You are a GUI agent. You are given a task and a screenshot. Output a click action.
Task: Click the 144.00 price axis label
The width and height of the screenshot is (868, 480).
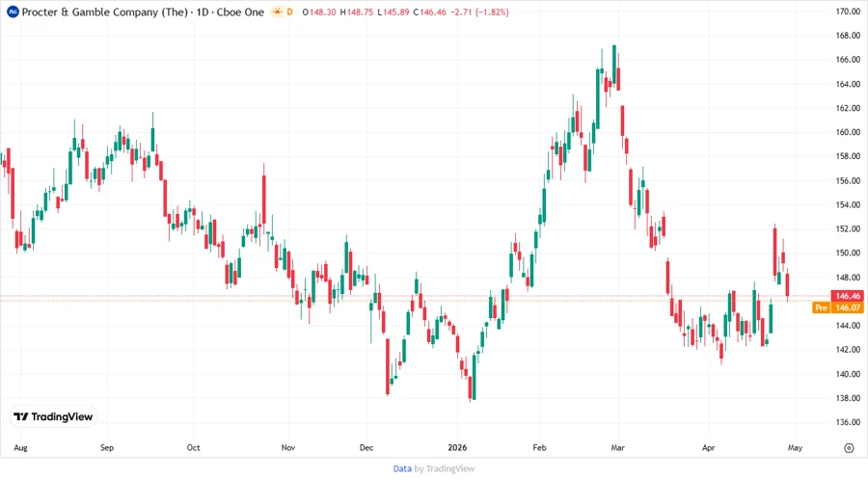(848, 326)
